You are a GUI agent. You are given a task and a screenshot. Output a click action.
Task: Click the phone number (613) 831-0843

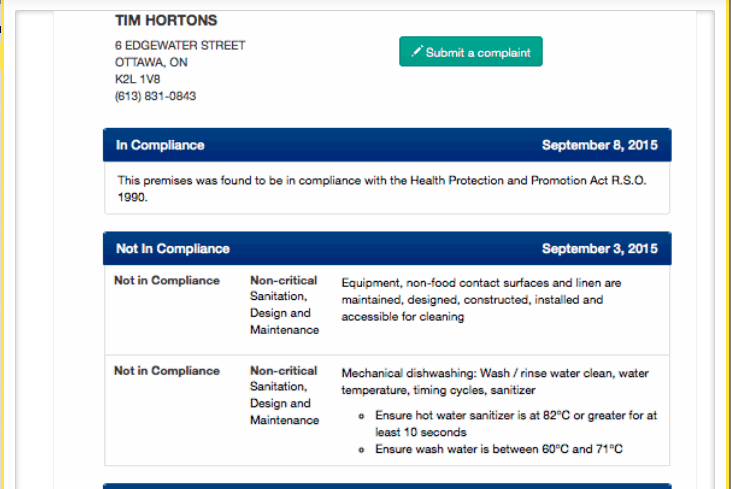(x=155, y=96)
